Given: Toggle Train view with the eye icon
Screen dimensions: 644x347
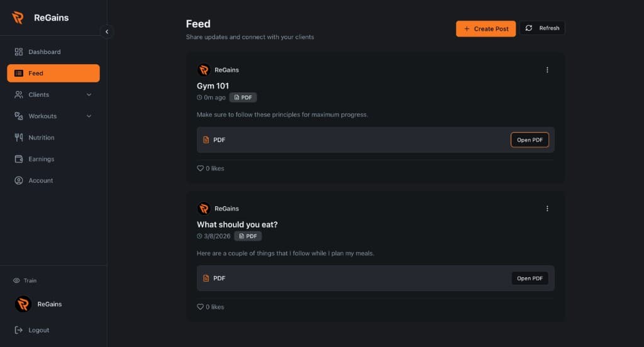Looking at the screenshot, I should coord(17,280).
